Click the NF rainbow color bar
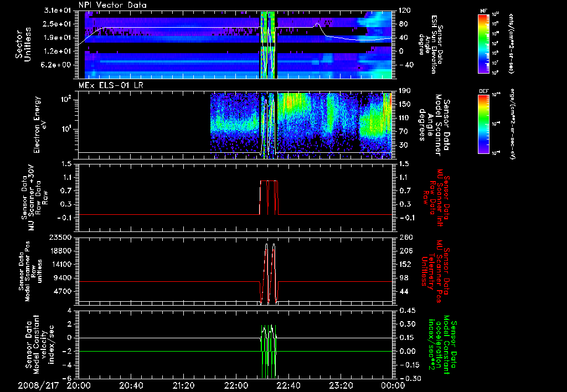This screenshot has height=392, width=567. pos(483,43)
